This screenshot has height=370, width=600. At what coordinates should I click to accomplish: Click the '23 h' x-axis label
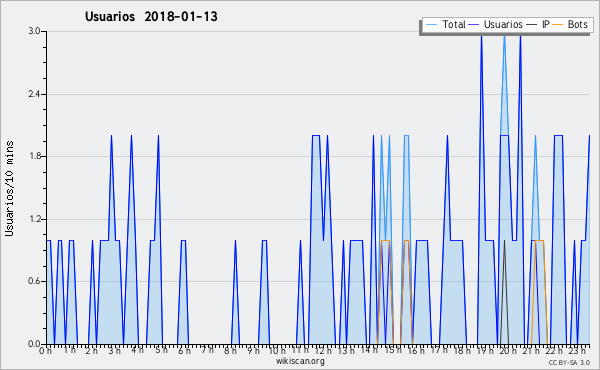coord(577,351)
